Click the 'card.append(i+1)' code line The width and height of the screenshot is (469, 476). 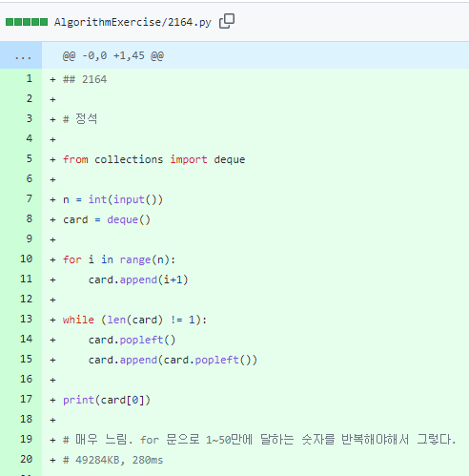(x=138, y=279)
